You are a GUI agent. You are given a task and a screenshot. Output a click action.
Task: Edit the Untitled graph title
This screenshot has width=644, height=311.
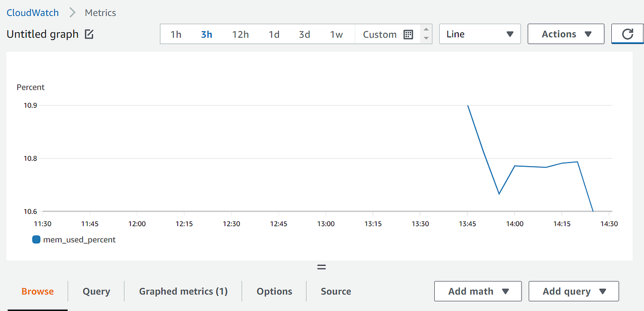(89, 34)
